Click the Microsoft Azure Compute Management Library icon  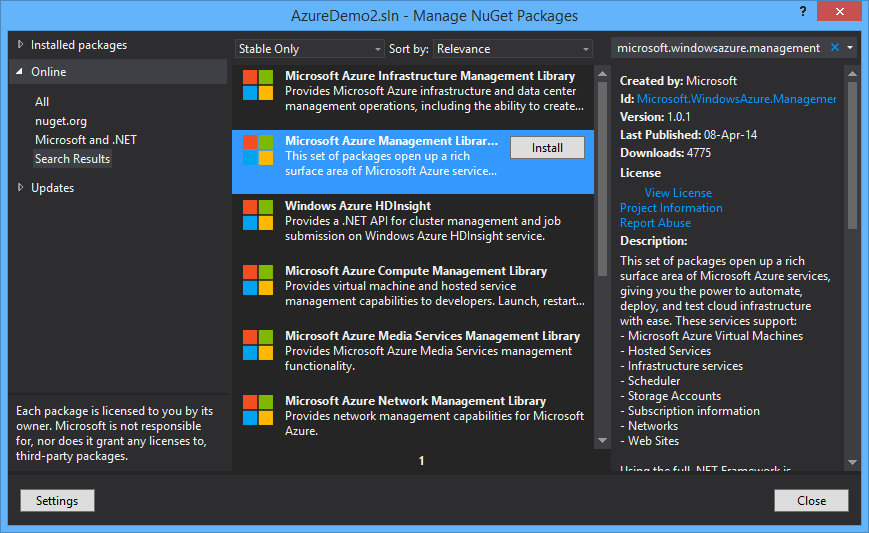(x=258, y=280)
